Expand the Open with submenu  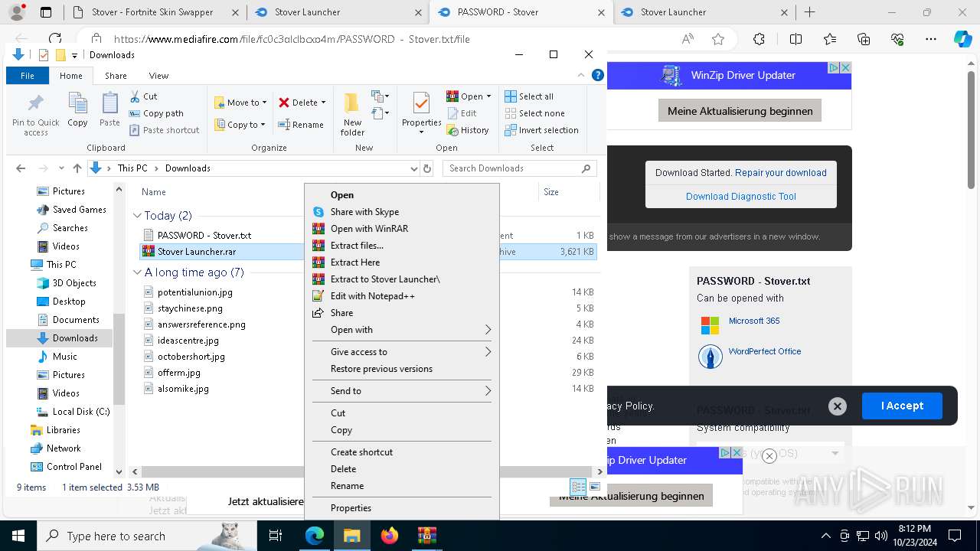pos(402,330)
